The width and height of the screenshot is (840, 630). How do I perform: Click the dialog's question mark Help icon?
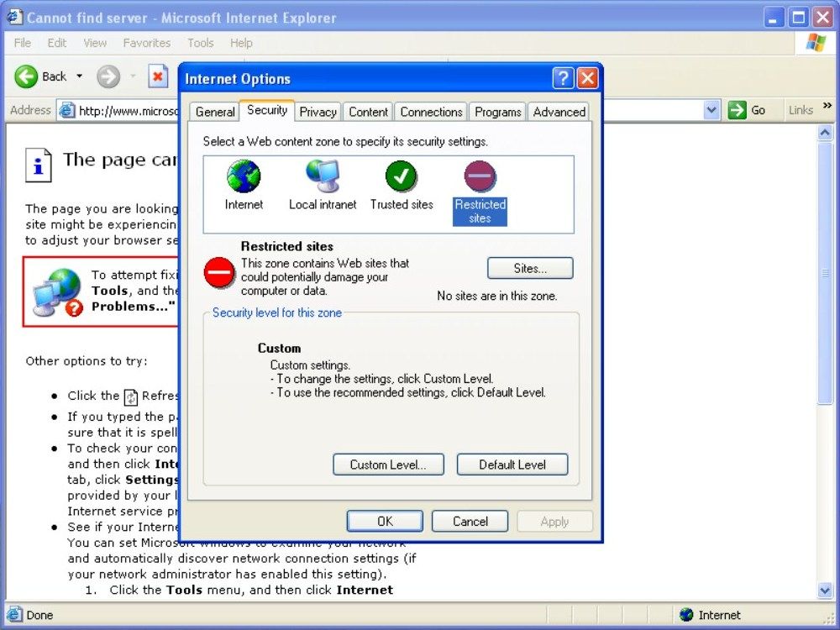click(563, 79)
